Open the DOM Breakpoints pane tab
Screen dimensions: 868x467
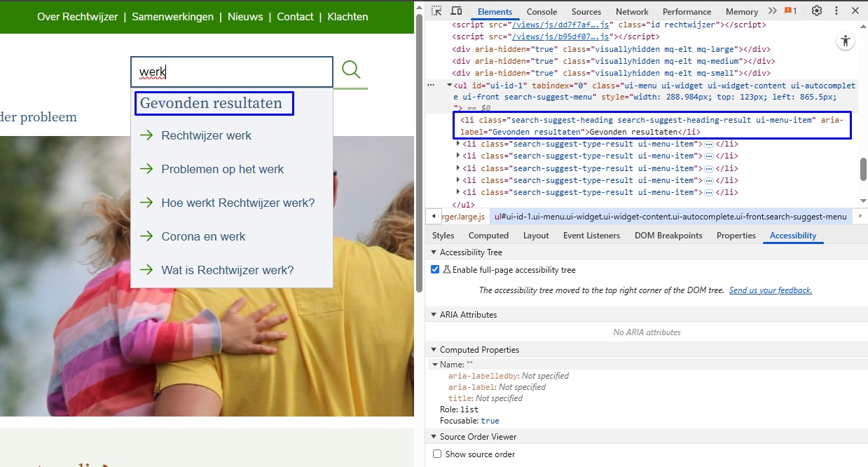[668, 236]
